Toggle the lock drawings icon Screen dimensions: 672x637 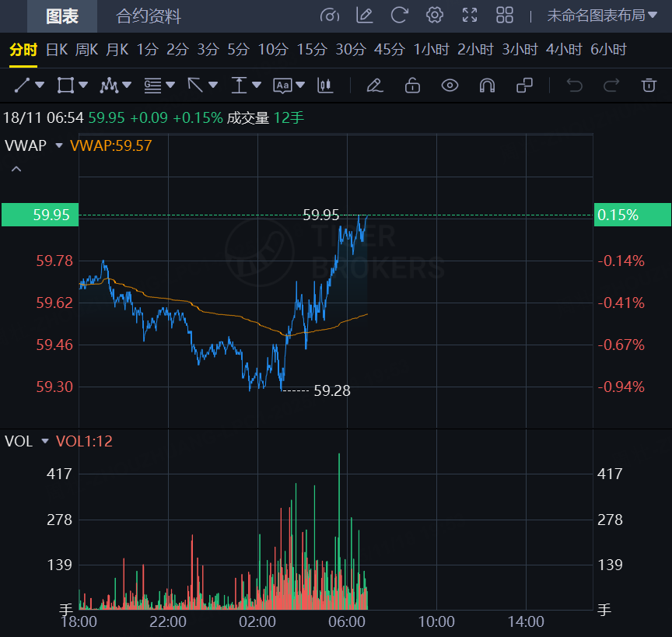[x=412, y=85]
